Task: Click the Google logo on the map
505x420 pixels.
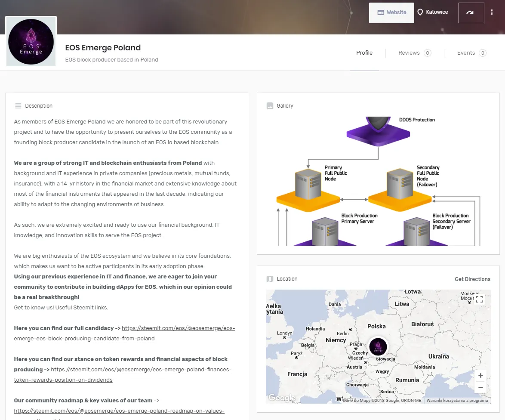Action: [x=282, y=398]
